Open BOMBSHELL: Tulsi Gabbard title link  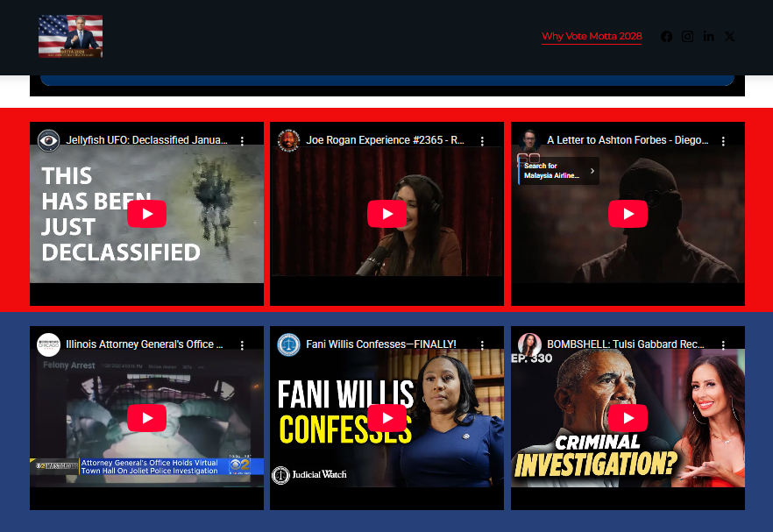point(626,344)
